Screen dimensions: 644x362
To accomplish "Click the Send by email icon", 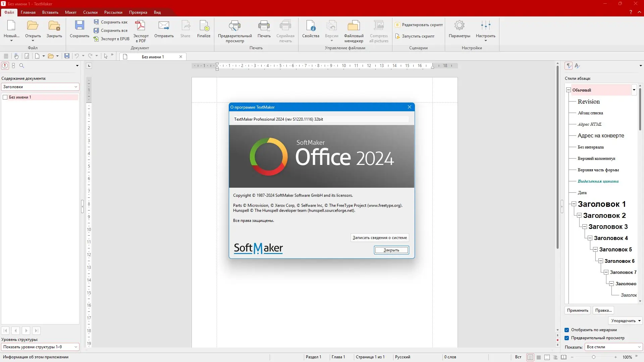I will coord(164,26).
